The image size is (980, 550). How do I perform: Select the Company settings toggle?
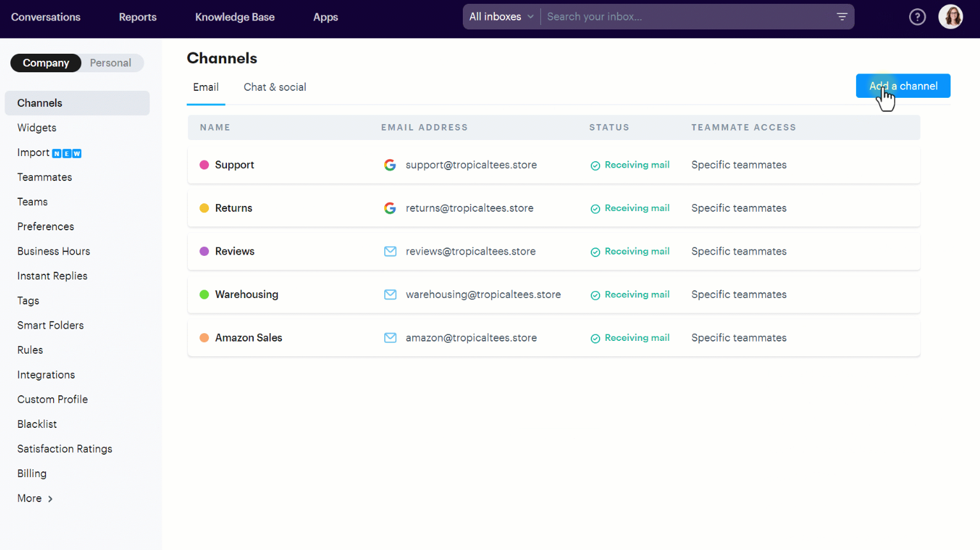coord(45,63)
